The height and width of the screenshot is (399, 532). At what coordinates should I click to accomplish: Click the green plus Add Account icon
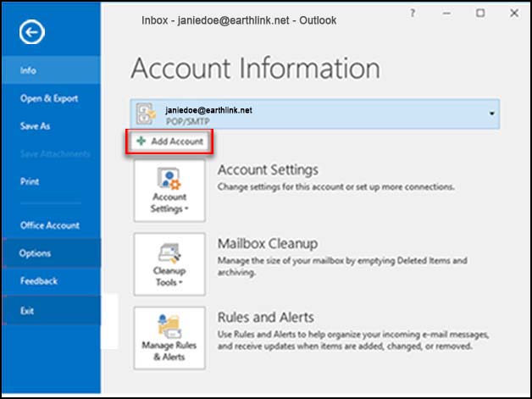click(x=141, y=141)
